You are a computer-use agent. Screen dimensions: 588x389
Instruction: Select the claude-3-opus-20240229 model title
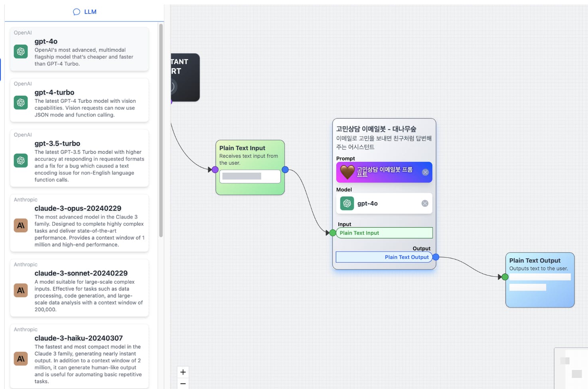[78, 208]
